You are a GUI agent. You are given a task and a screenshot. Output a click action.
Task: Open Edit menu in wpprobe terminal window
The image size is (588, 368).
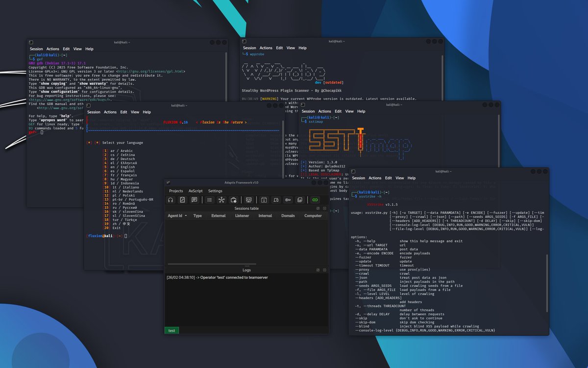279,48
